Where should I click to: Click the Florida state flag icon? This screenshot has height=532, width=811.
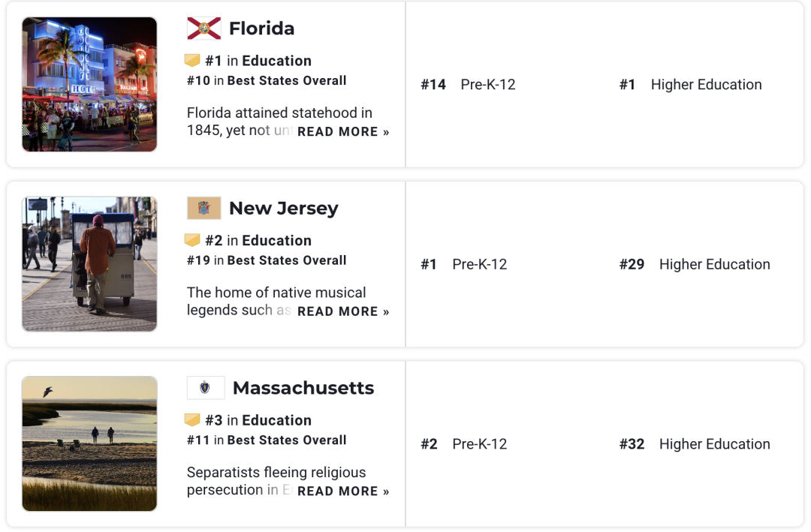(204, 29)
